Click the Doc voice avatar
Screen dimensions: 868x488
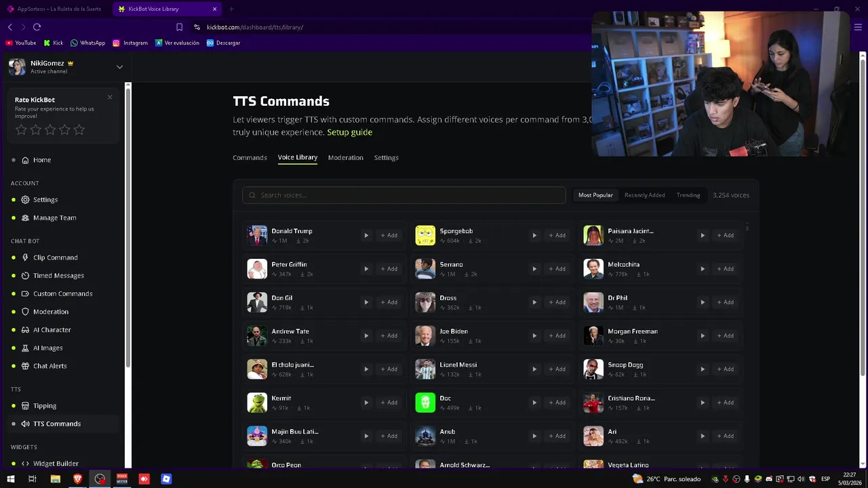[x=425, y=403]
